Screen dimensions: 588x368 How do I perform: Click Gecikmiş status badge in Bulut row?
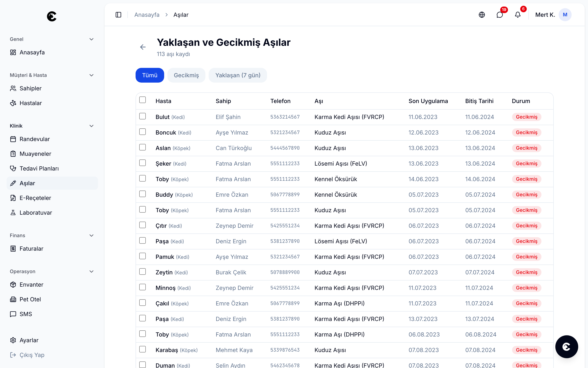point(527,117)
